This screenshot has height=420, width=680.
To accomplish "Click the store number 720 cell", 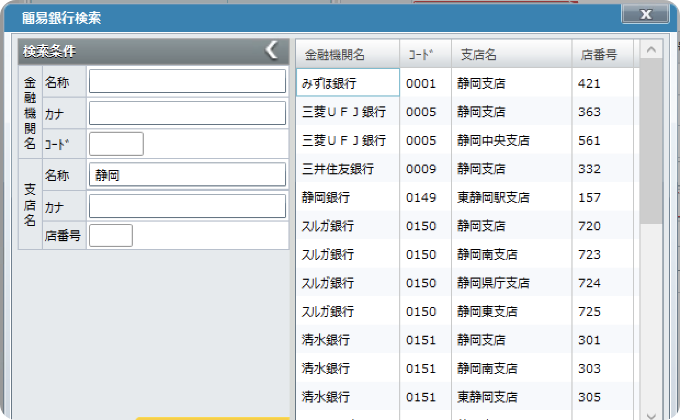I will 603,226.
